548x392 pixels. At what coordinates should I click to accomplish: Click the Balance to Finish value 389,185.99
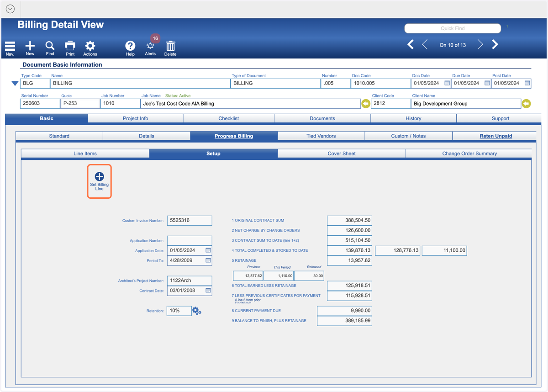[x=344, y=321]
